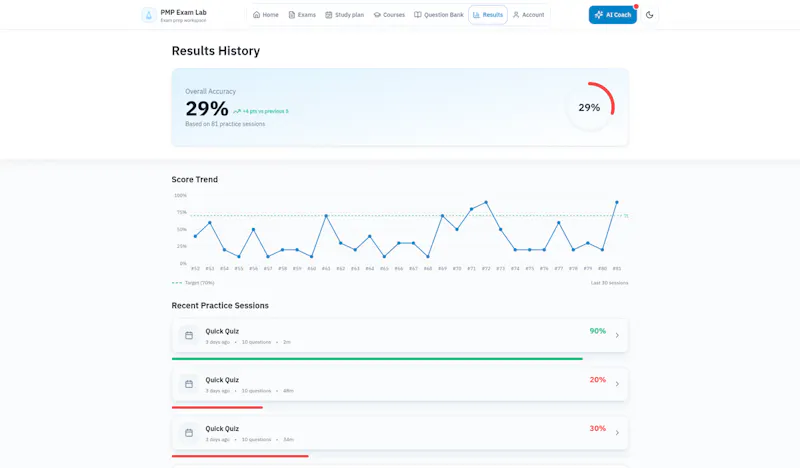The height and width of the screenshot is (468, 800).
Task: Click the Score Trend heading
Action: [x=194, y=179]
